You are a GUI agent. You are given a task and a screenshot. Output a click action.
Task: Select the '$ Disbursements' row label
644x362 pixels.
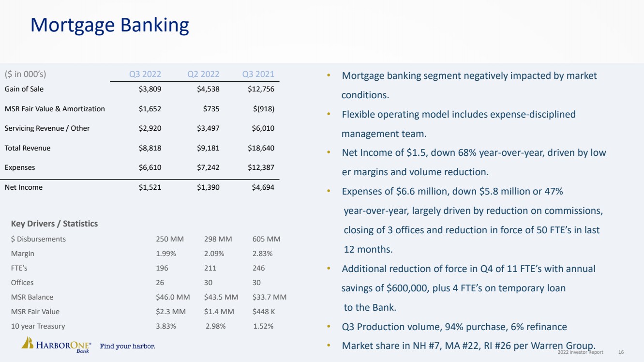[38, 239]
